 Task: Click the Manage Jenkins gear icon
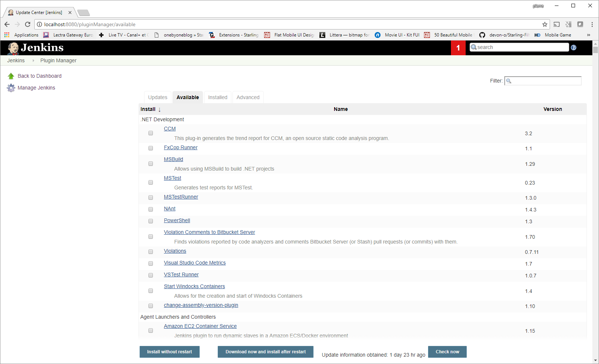coord(11,88)
